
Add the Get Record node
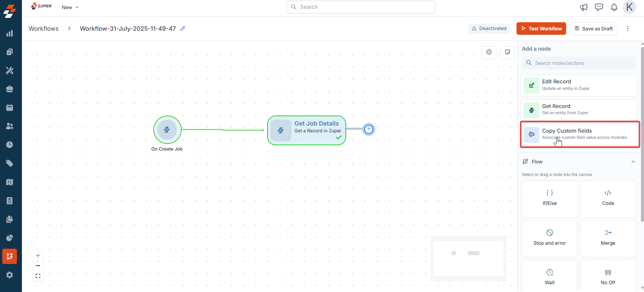coord(579,110)
